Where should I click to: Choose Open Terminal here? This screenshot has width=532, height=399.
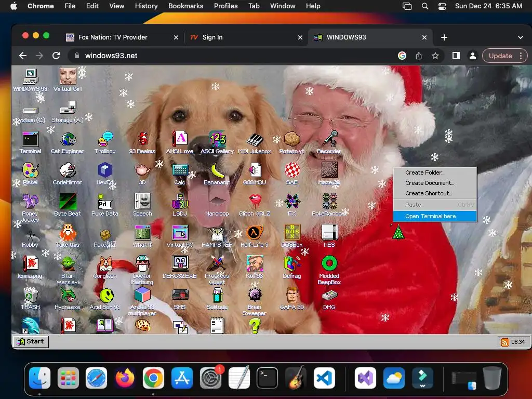(x=435, y=216)
